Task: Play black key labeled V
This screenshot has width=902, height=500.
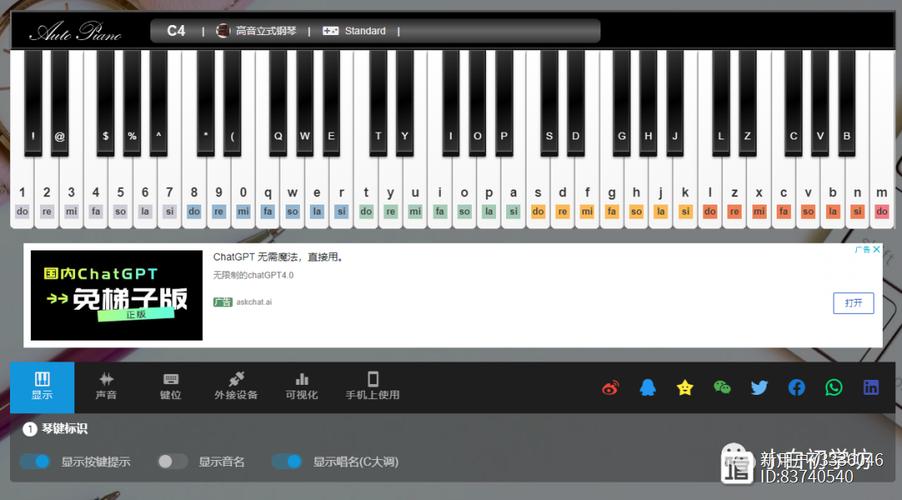Action: tap(820, 104)
